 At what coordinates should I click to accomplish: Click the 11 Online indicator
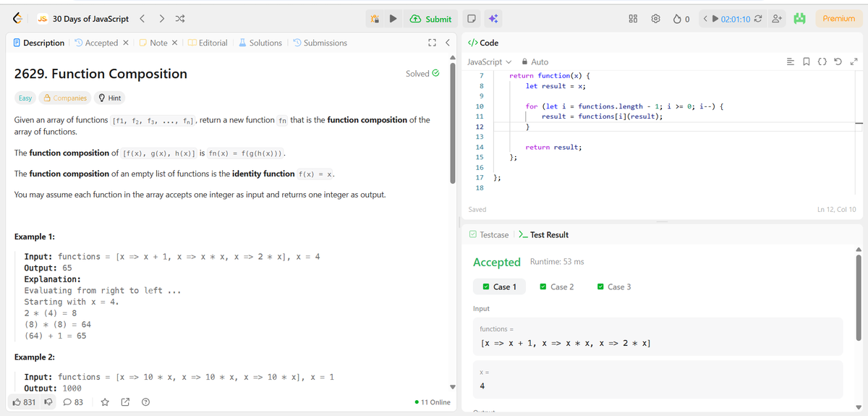433,402
